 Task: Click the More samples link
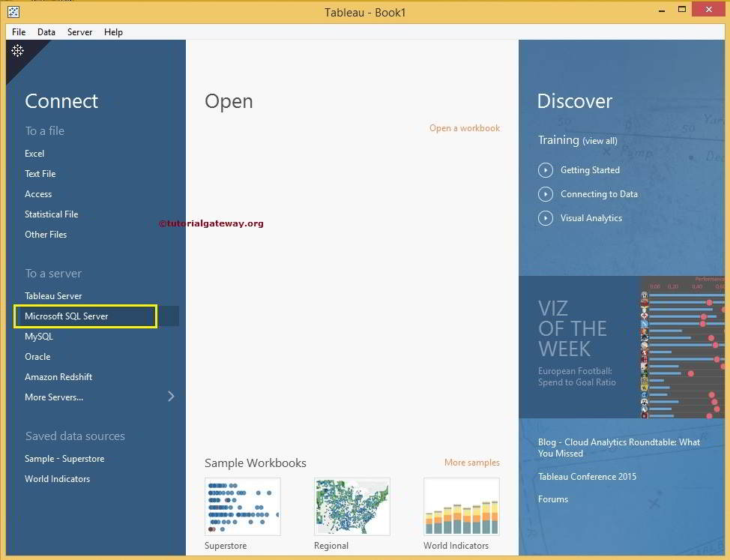click(471, 463)
